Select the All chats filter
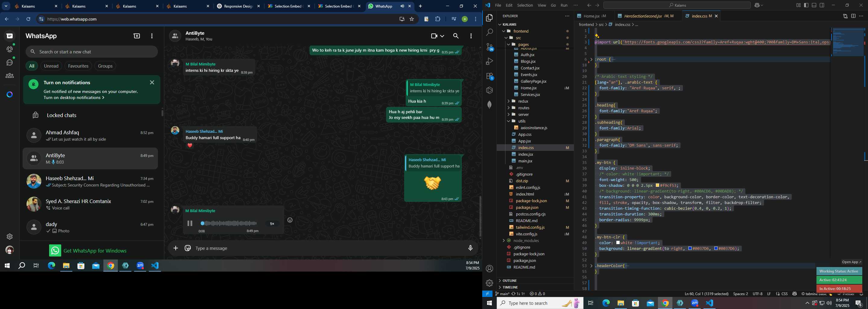The width and height of the screenshot is (868, 309). tap(32, 66)
